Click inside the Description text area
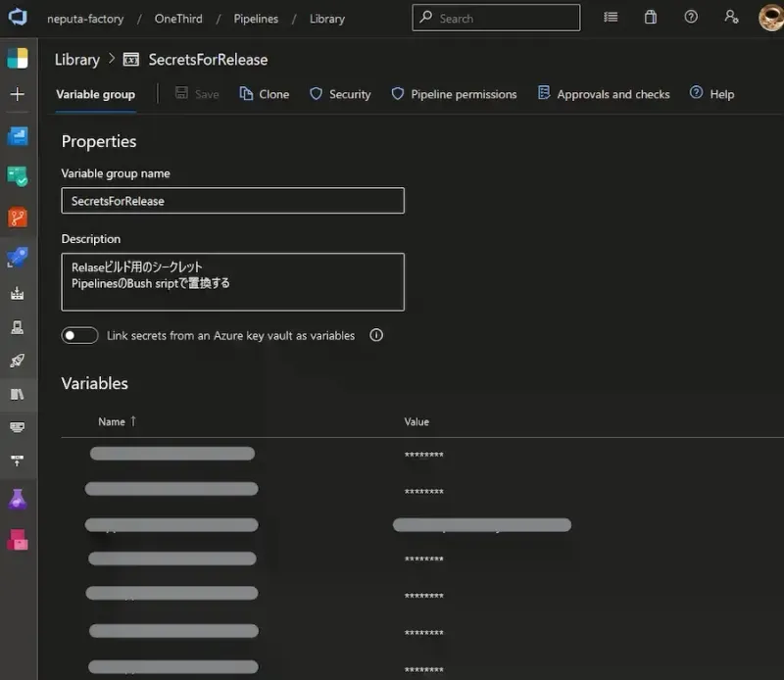This screenshot has height=680, width=784. point(232,281)
